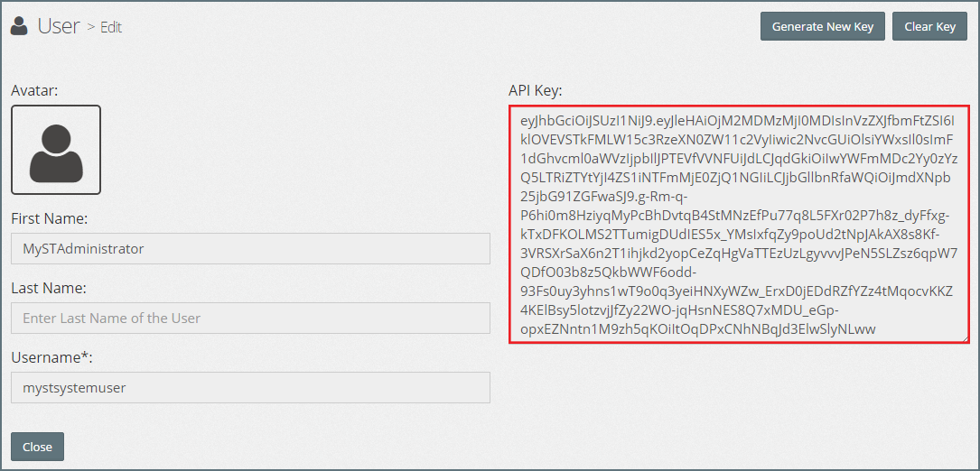Click the API key line starting with P6hi0m8
The width and height of the screenshot is (980, 471).
[735, 217]
